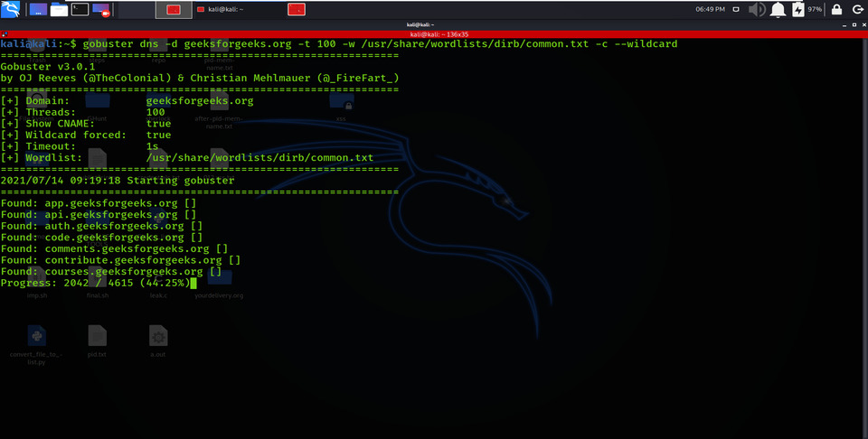This screenshot has width=868, height=439.
Task: Launch the file manager from the panel
Action: pyautogui.click(x=59, y=9)
